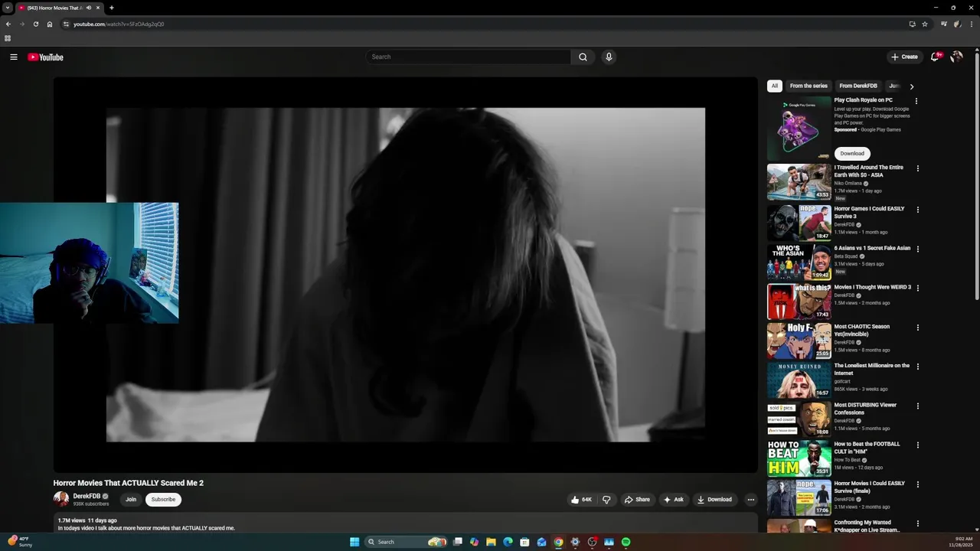Viewport: 980px width, 551px height.
Task: Like the video with thumbs up
Action: pyautogui.click(x=581, y=500)
